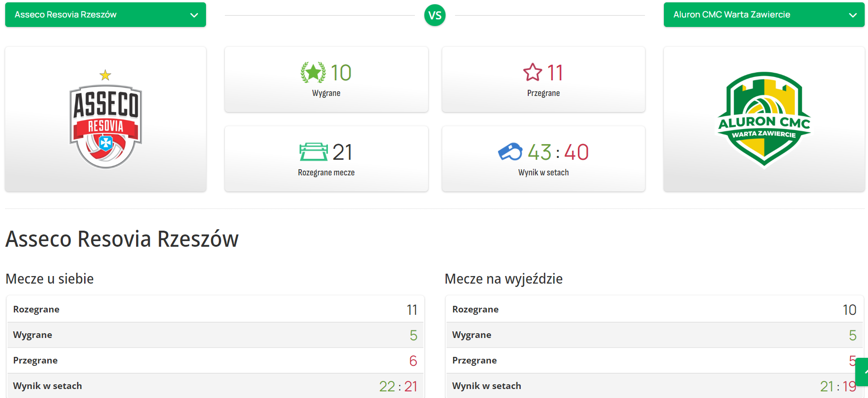Viewport: 868px width, 398px height.
Task: Click the volleyball net Rozegrane mecze icon
Action: [313, 152]
